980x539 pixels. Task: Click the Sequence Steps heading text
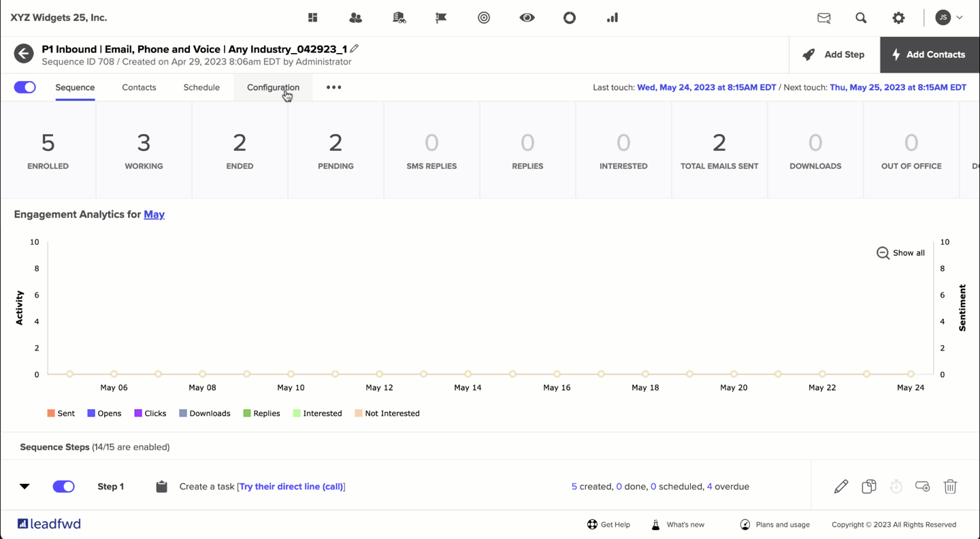coord(54,447)
